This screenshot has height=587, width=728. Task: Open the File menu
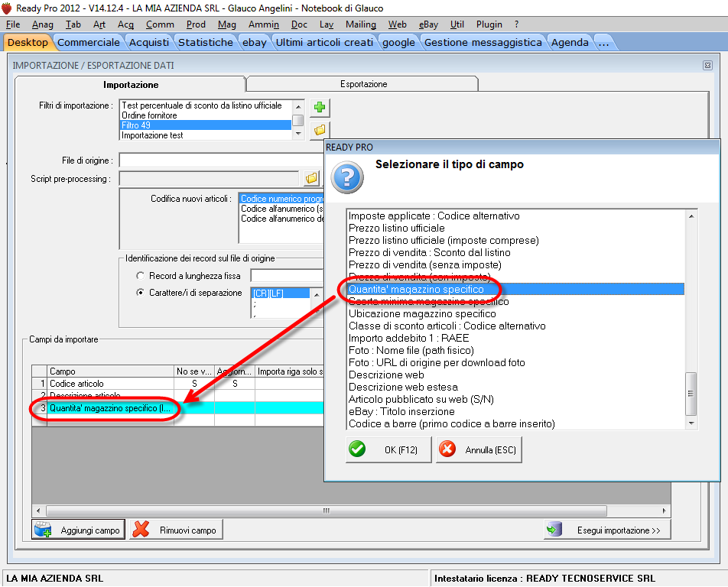[13, 24]
